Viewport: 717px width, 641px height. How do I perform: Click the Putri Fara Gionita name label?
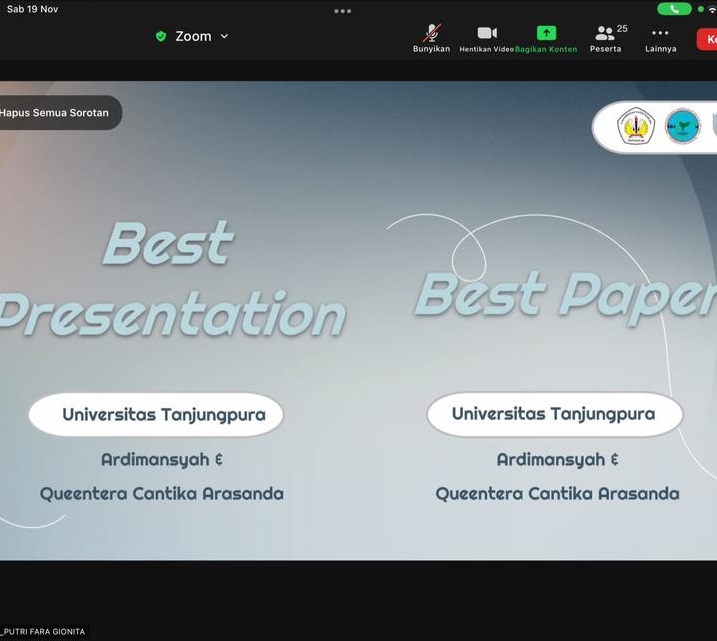[x=43, y=632]
